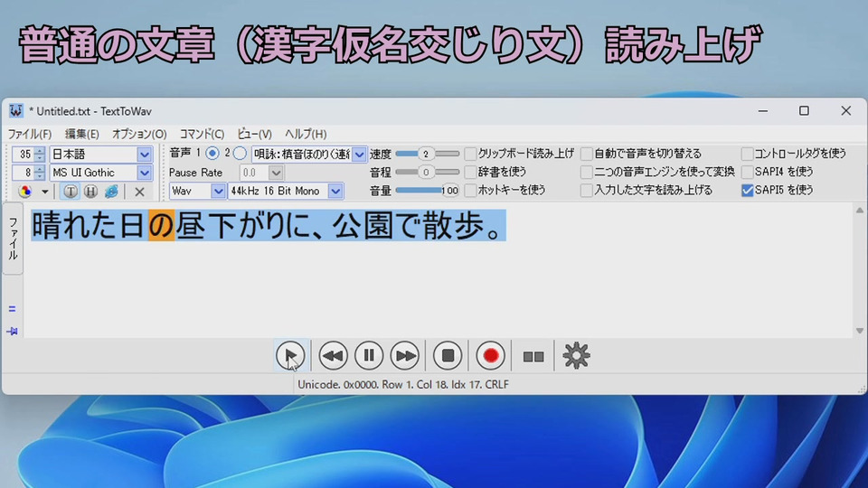This screenshot has height=488, width=868.
Task: Open the 編集(E) menu
Action: click(x=82, y=134)
